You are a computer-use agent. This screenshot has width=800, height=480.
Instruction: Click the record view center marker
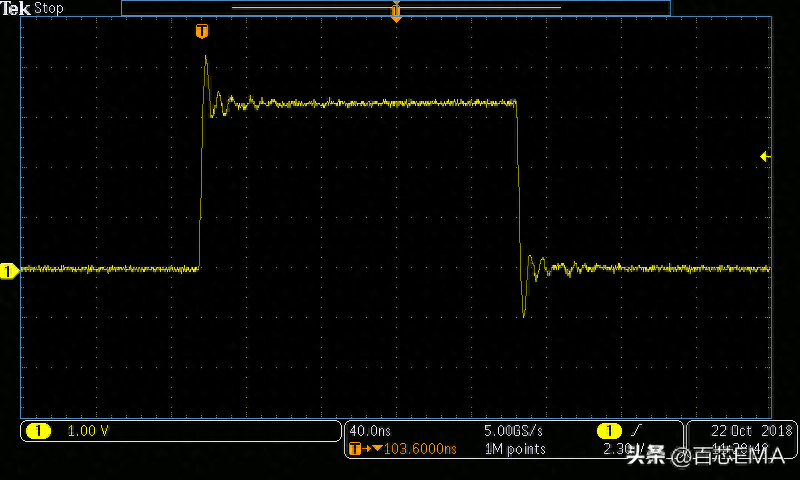[x=396, y=12]
